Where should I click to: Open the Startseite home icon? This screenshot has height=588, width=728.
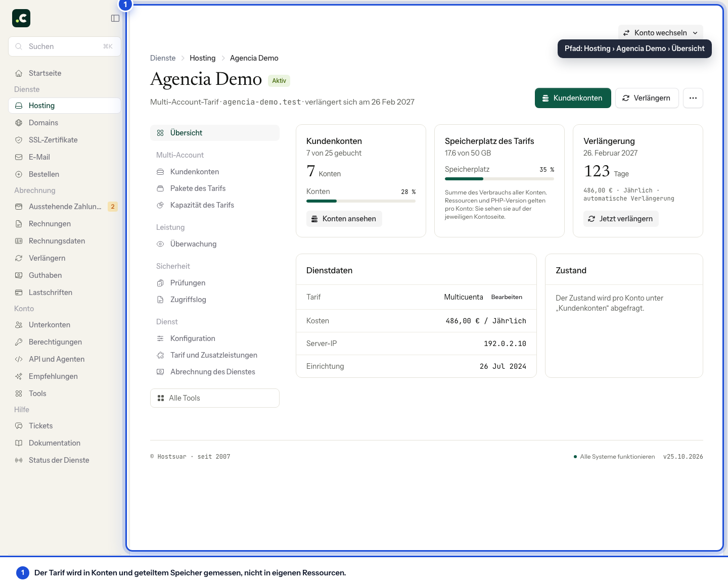[x=19, y=73]
